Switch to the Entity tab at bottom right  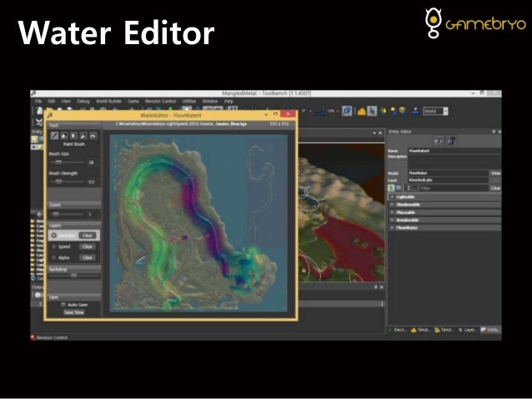[x=490, y=330]
